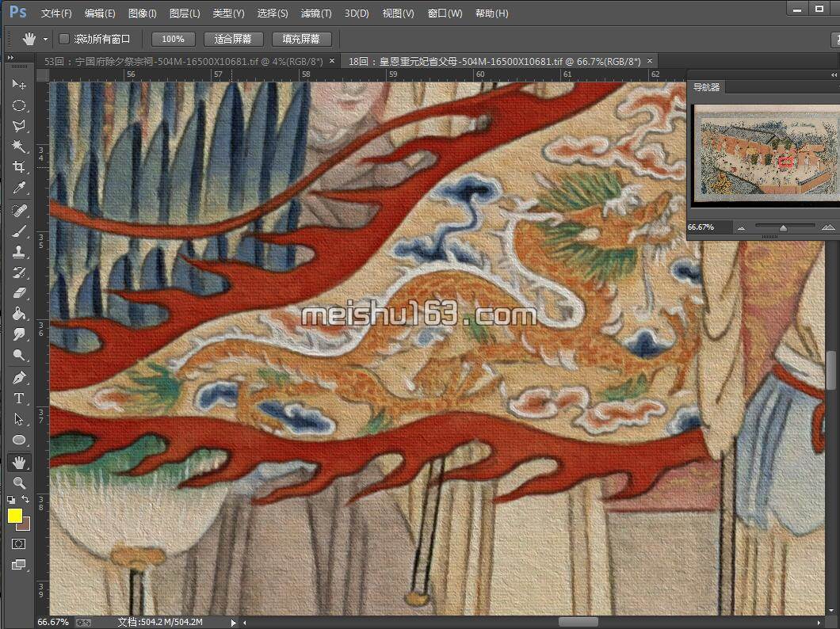Reset to default foreground and background colors

11,500
